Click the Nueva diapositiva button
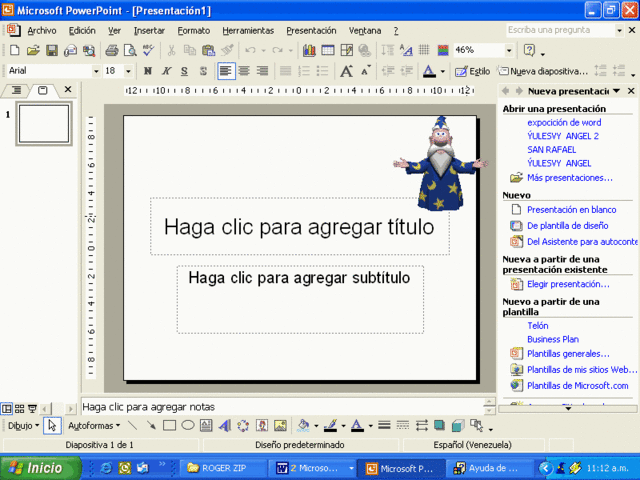The image size is (640, 480). (x=543, y=71)
